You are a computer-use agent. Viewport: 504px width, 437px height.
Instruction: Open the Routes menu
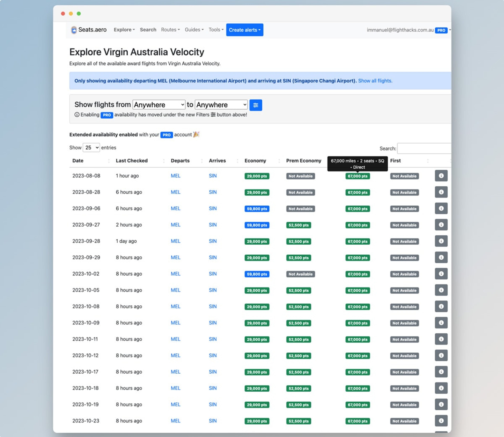coord(170,30)
